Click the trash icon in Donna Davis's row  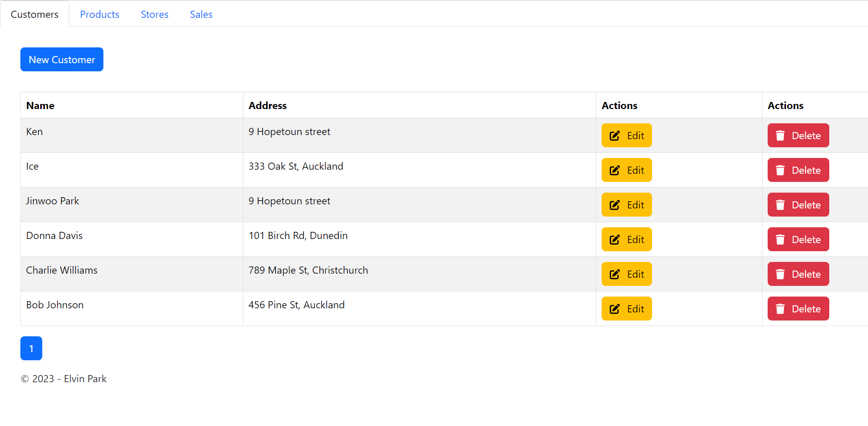(780, 239)
